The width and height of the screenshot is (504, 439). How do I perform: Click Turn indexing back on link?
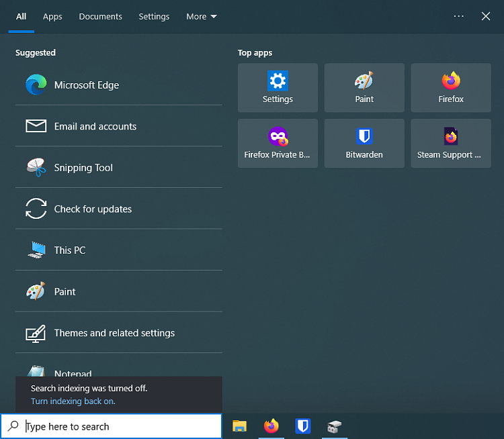(x=73, y=401)
